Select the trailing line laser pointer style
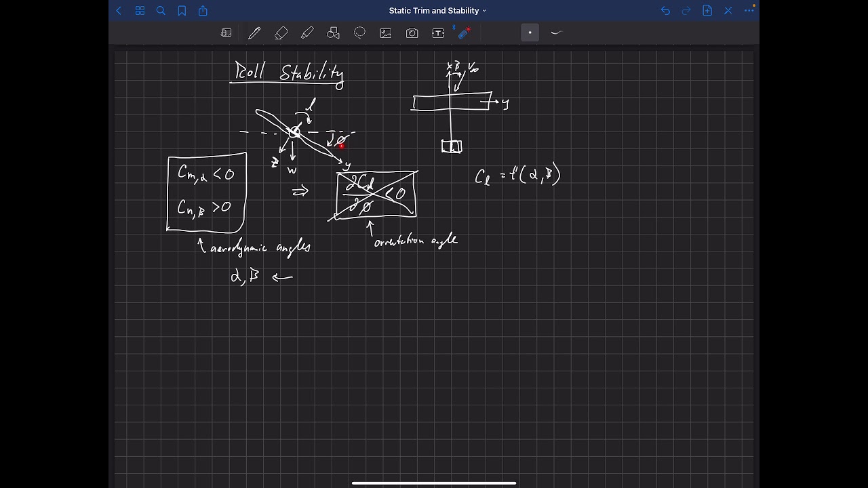This screenshot has width=868, height=488. (557, 33)
